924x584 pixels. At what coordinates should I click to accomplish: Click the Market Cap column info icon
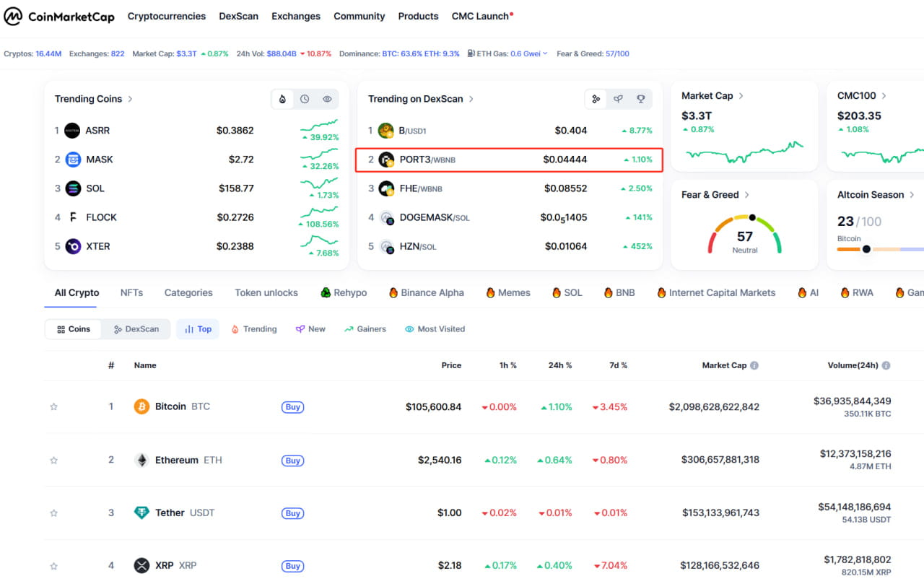pos(754,365)
